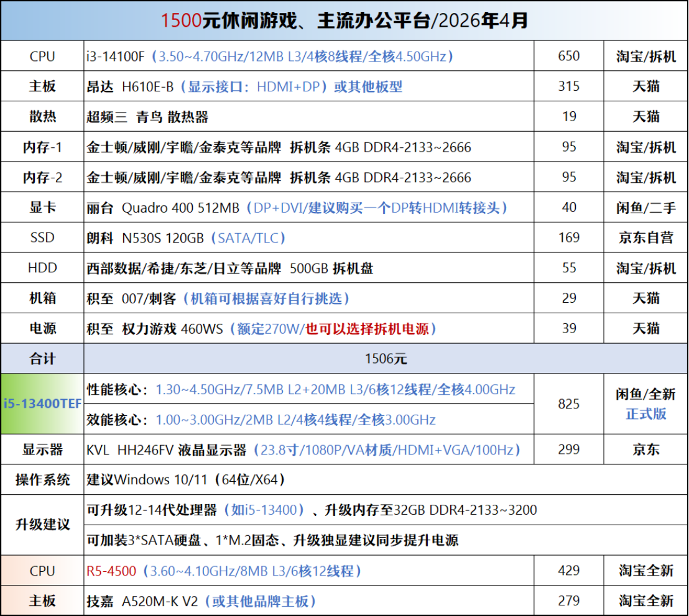Click the blue "正式版" text

tap(646, 414)
